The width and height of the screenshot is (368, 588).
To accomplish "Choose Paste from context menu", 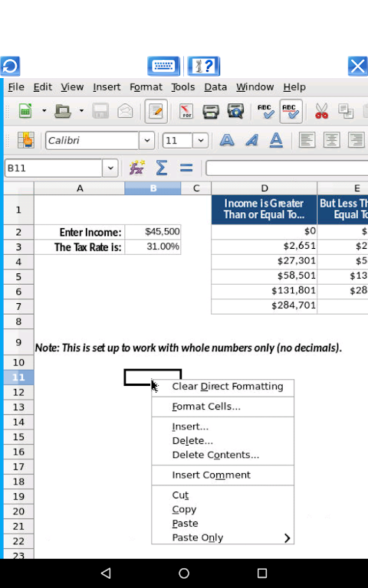I will tap(222, 524).
